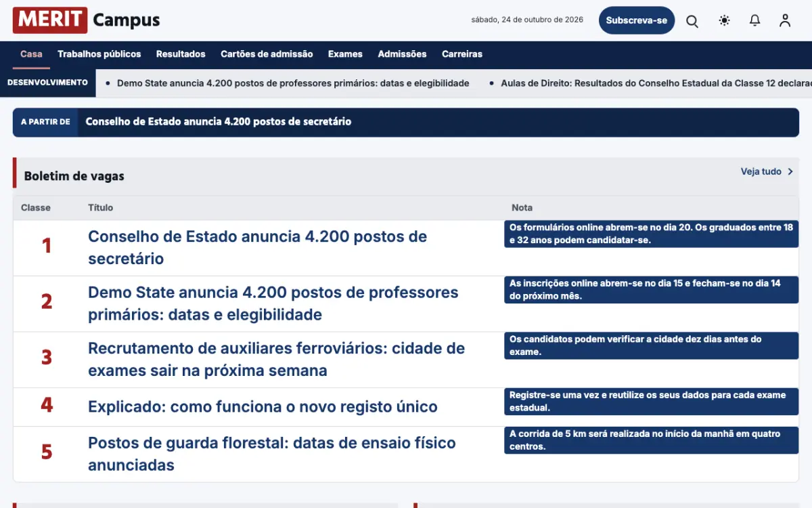Viewport: 812px width, 508px height.
Task: Open Trabalhos públicos menu item
Action: 99,54
